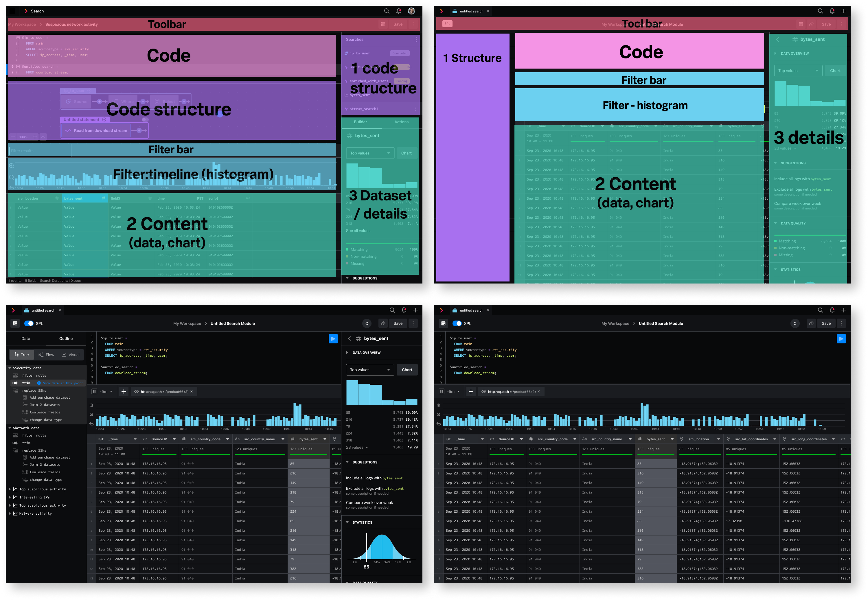The image size is (868, 600).
Task: Toggle Show data at this point eye
Action: [39, 383]
